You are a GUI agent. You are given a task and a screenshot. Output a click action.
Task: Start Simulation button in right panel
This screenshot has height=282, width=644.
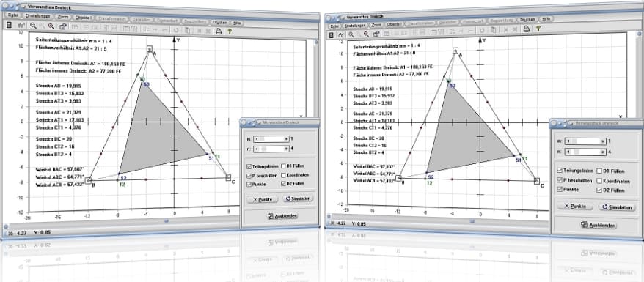pyautogui.click(x=617, y=207)
